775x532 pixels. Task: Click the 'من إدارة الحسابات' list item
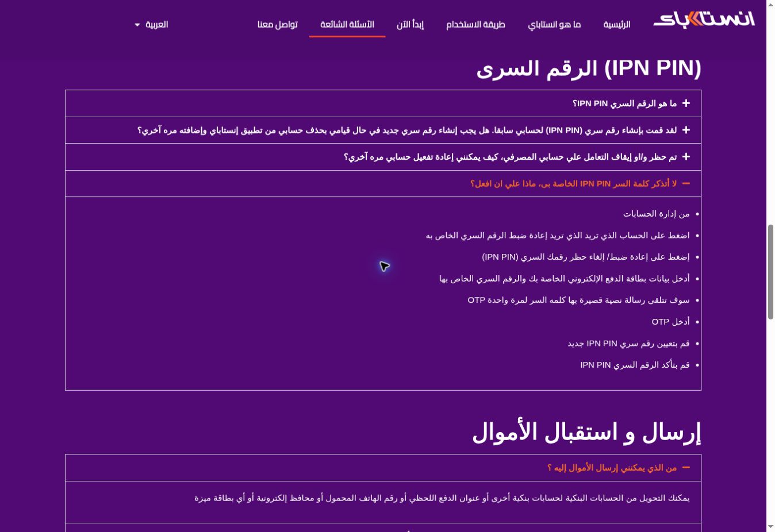[656, 214]
